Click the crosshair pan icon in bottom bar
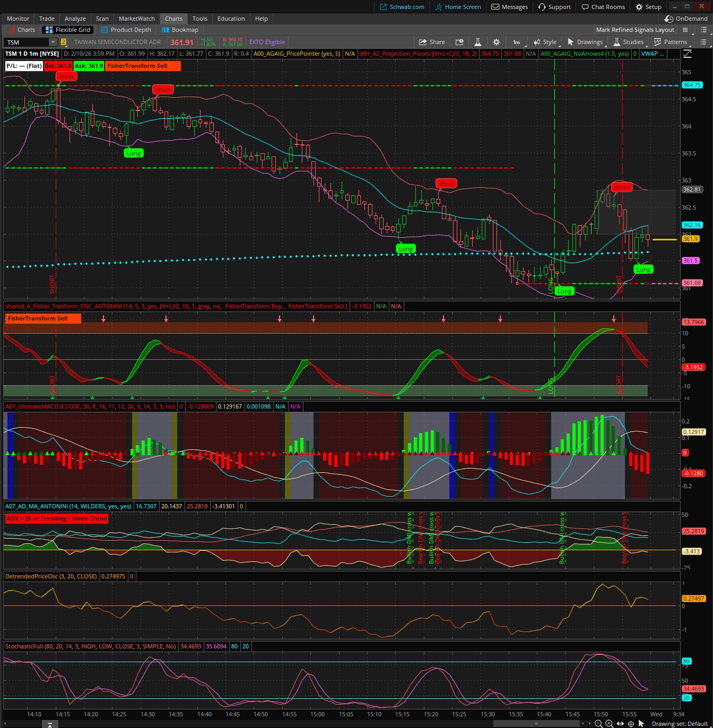This screenshot has width=713, height=728. [631, 724]
